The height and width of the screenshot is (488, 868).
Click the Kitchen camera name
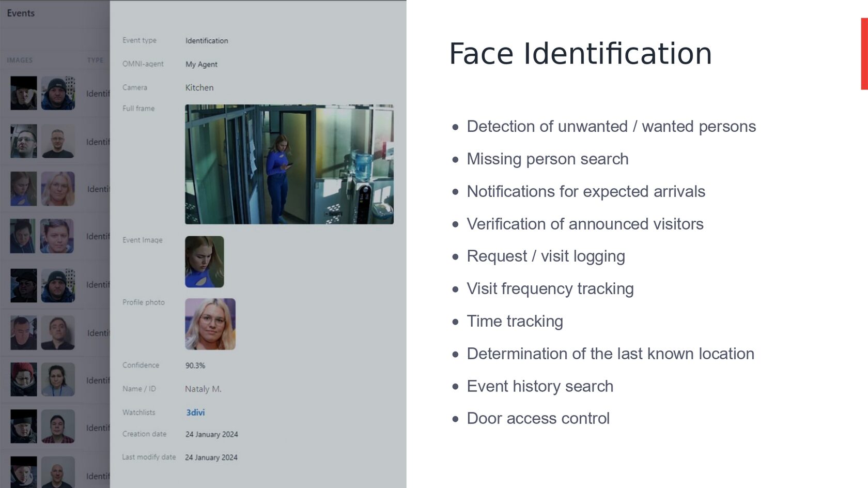pyautogui.click(x=199, y=87)
